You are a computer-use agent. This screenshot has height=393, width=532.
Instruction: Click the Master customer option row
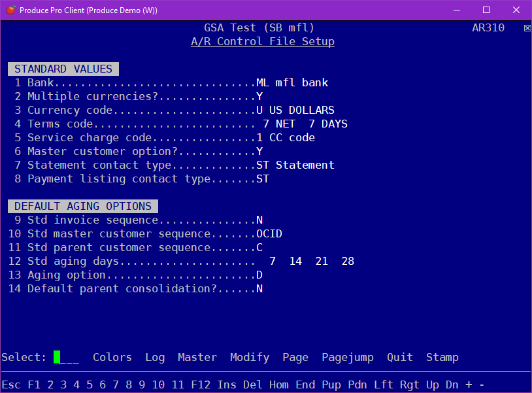pyautogui.click(x=139, y=151)
